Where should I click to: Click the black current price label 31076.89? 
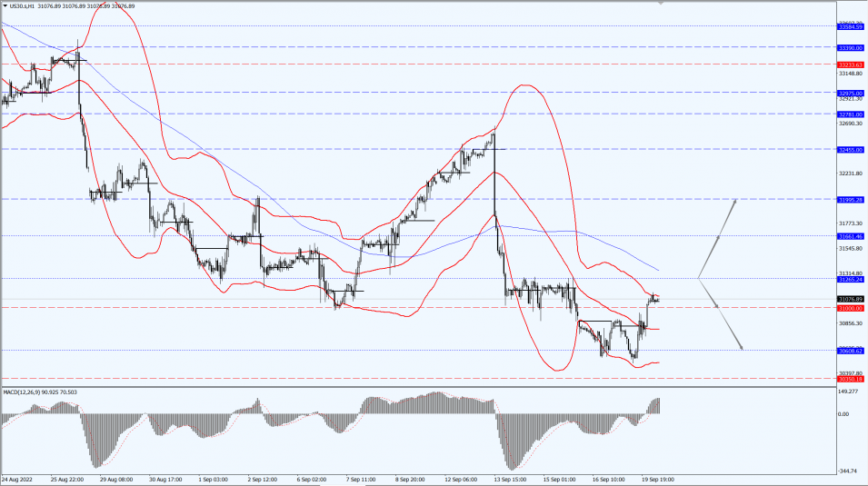click(851, 300)
